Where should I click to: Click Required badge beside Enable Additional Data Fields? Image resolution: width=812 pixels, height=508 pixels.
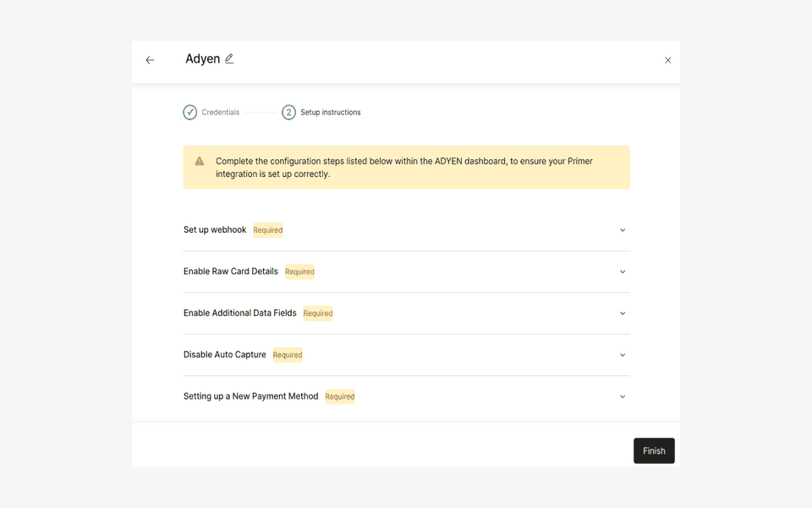(x=318, y=313)
